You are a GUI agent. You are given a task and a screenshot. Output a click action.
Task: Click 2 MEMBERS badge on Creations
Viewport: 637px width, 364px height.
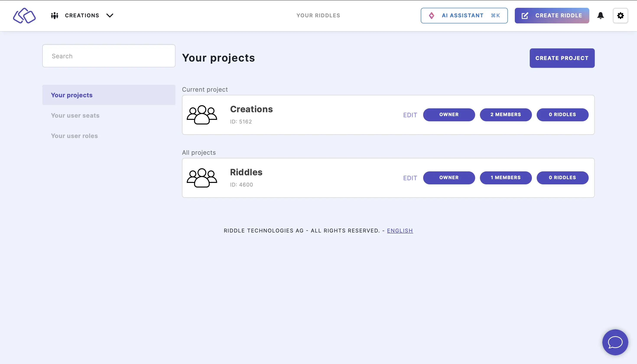coord(506,115)
